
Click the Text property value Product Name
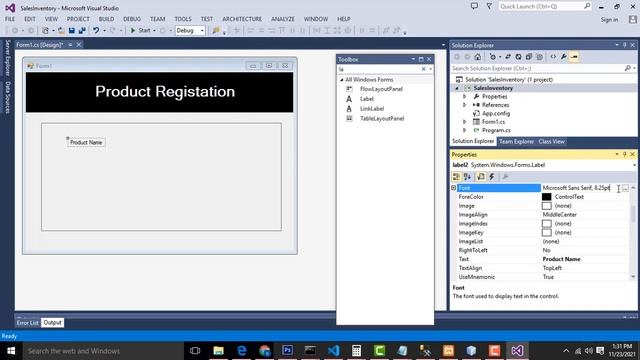[561, 259]
